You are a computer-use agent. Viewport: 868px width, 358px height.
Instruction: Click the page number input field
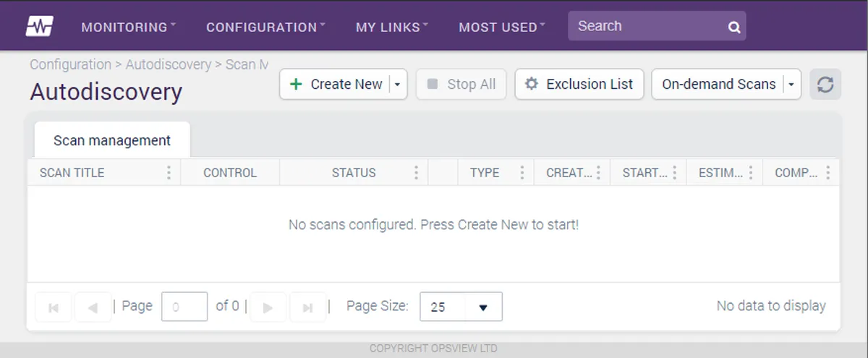coord(184,307)
